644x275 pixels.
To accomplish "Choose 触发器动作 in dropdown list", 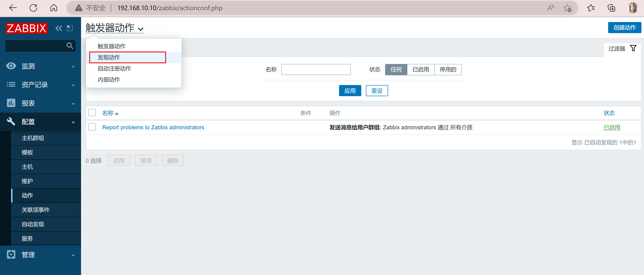I will pyautogui.click(x=134, y=46).
